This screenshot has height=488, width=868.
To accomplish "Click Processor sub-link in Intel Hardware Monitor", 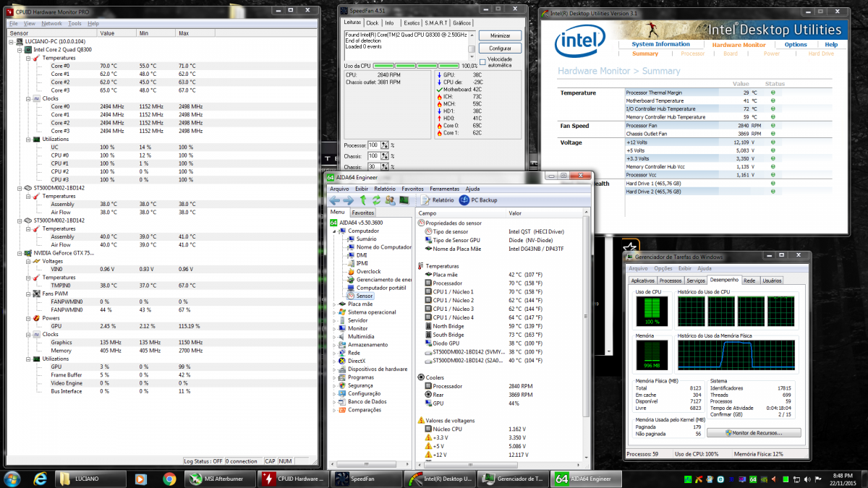I will point(692,53).
